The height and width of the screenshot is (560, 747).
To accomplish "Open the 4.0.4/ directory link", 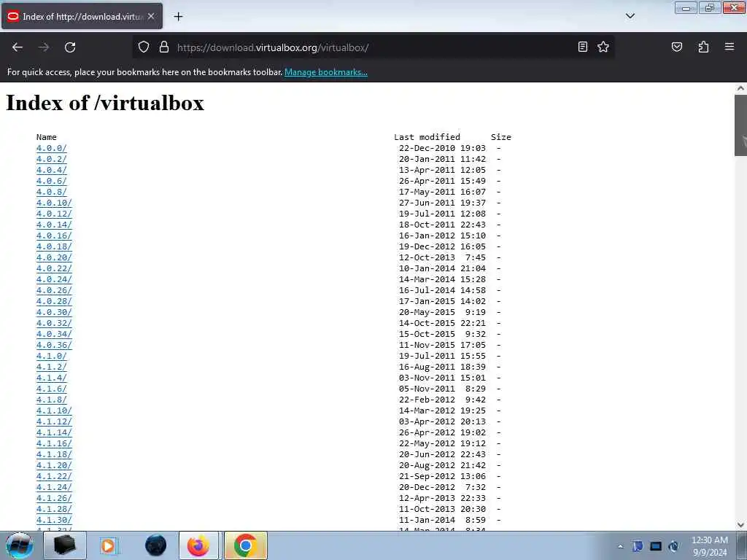I will [x=52, y=170].
